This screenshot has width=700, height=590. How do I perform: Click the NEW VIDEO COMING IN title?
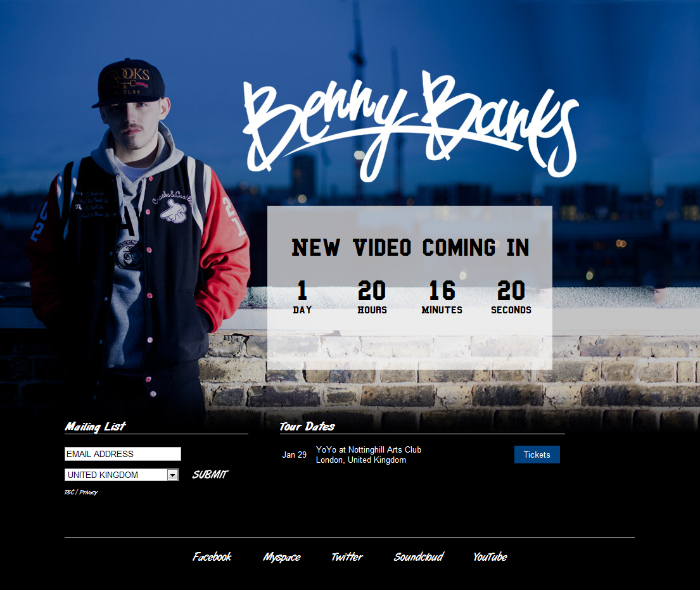pyautogui.click(x=410, y=248)
